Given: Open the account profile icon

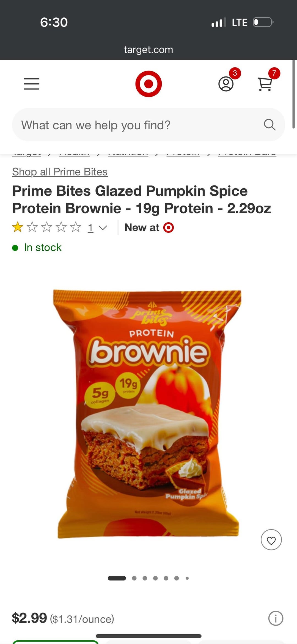Looking at the screenshot, I should [x=226, y=84].
